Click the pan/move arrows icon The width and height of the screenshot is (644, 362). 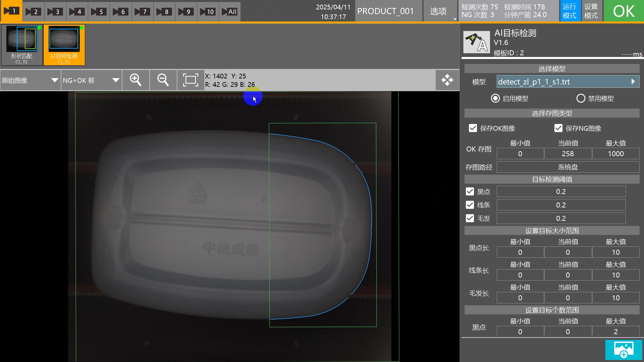click(x=447, y=80)
